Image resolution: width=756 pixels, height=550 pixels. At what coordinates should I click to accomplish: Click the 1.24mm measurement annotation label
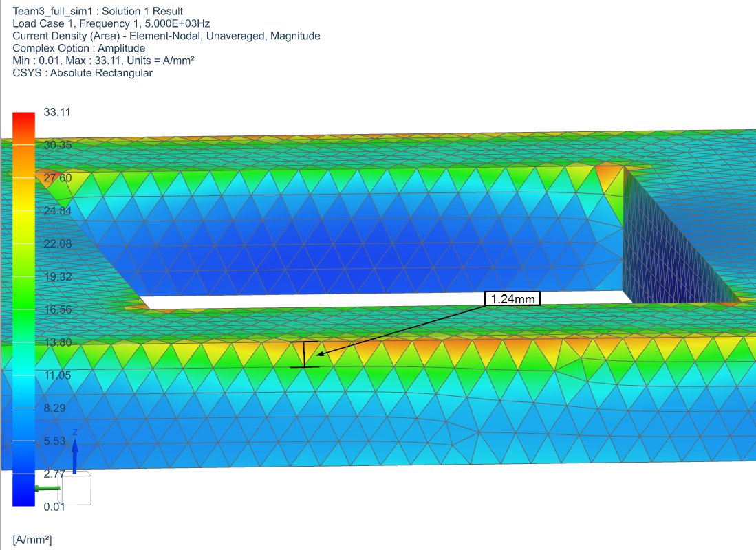pyautogui.click(x=512, y=298)
